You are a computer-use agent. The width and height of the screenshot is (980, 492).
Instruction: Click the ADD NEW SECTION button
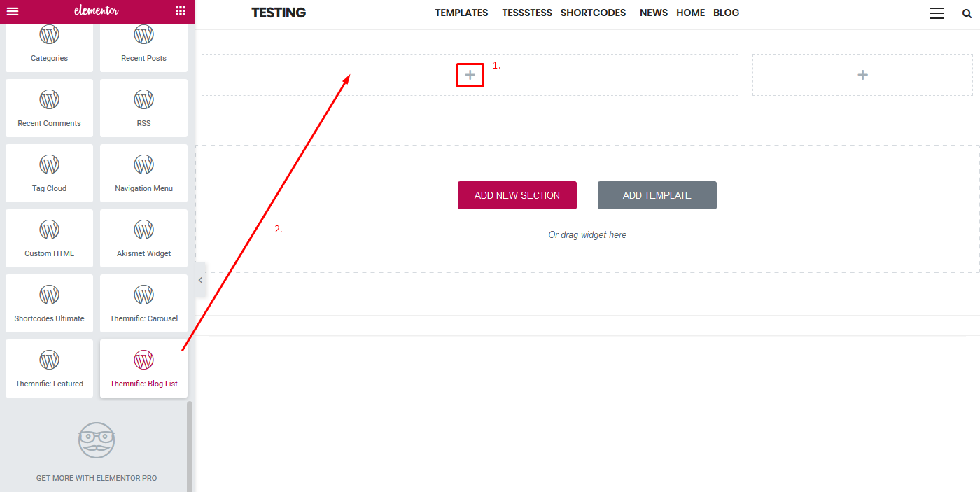point(517,195)
